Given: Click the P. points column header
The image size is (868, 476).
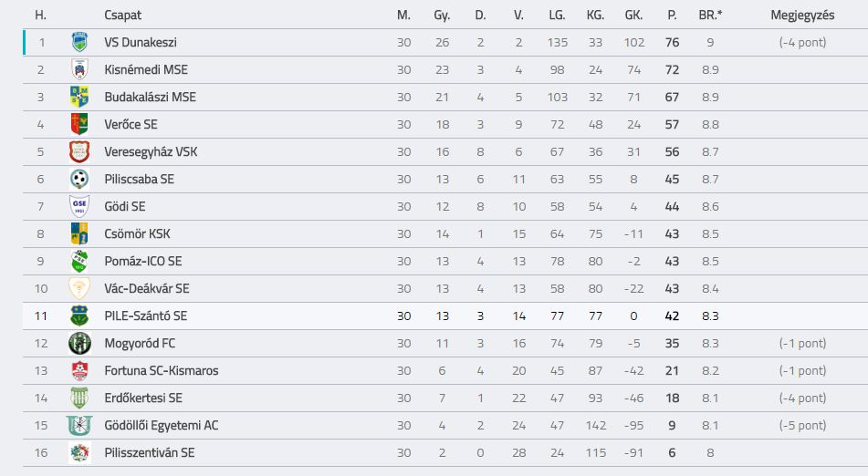Looking at the screenshot, I should click(672, 15).
